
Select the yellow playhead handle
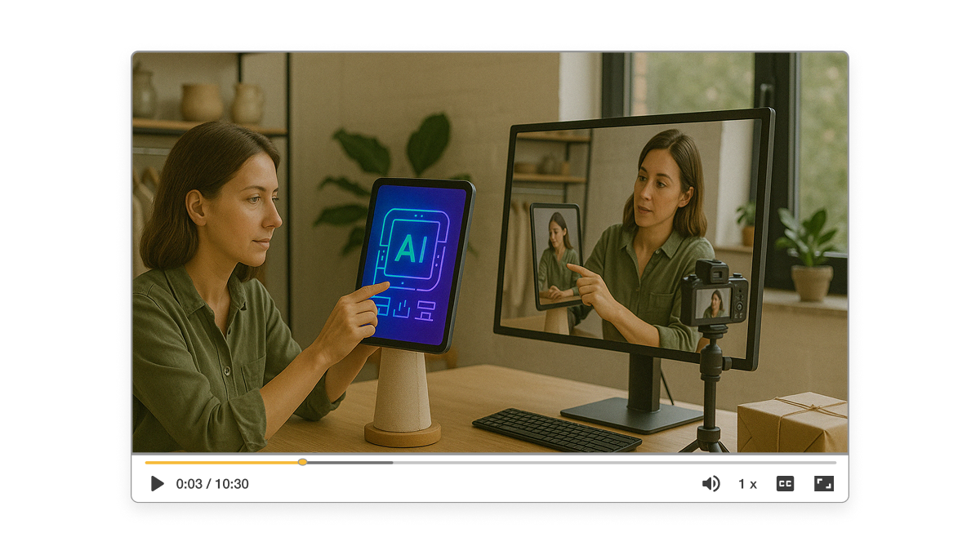[301, 463]
